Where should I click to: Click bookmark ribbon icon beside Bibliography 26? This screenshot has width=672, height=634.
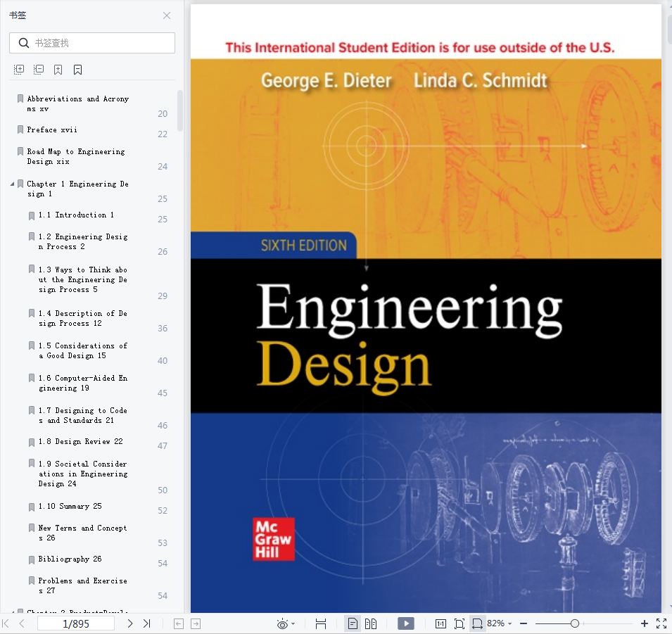[31, 560]
